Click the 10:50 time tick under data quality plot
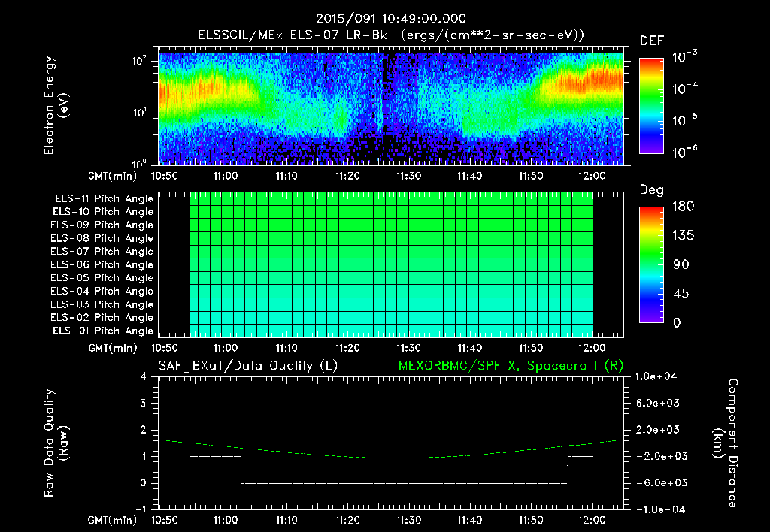Screen dimensions: 770x532 point(164,520)
